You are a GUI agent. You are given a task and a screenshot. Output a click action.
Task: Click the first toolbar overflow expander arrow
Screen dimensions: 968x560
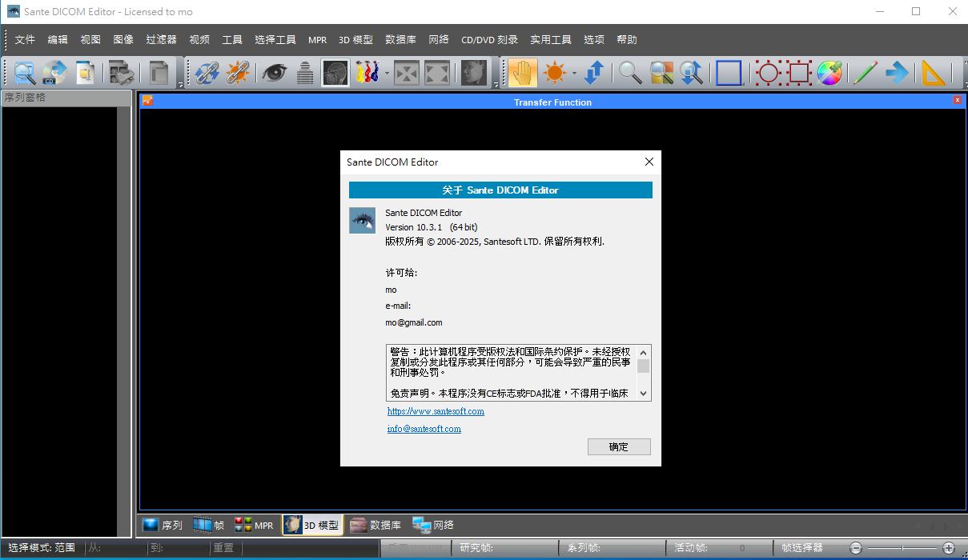pos(180,84)
